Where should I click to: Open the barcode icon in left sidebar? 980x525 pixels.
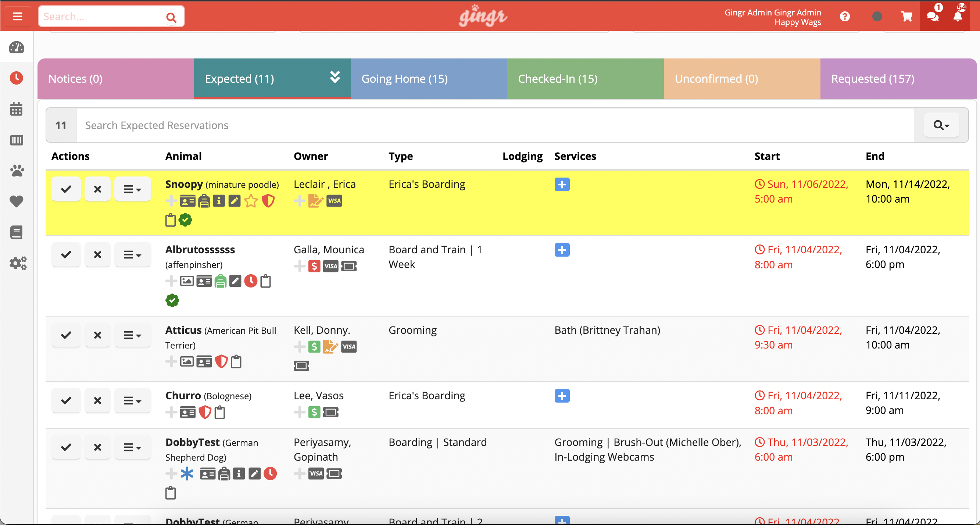pos(17,140)
